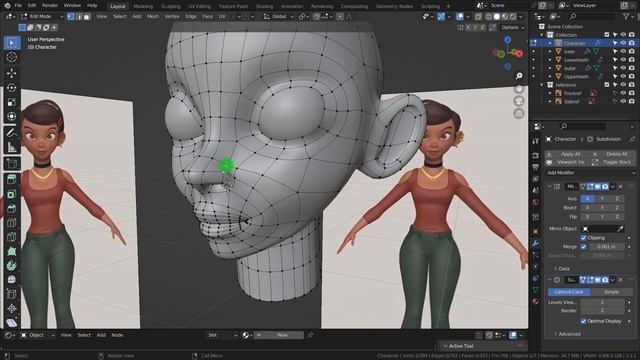Select the Measure tool

12,147
